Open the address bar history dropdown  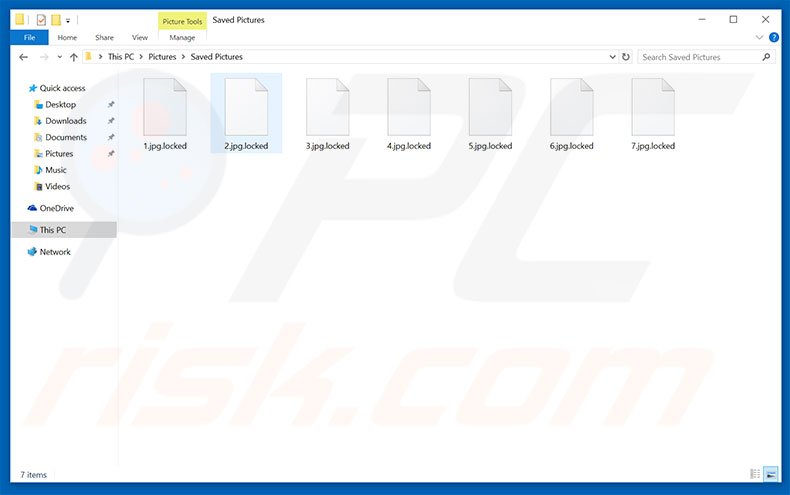[613, 57]
